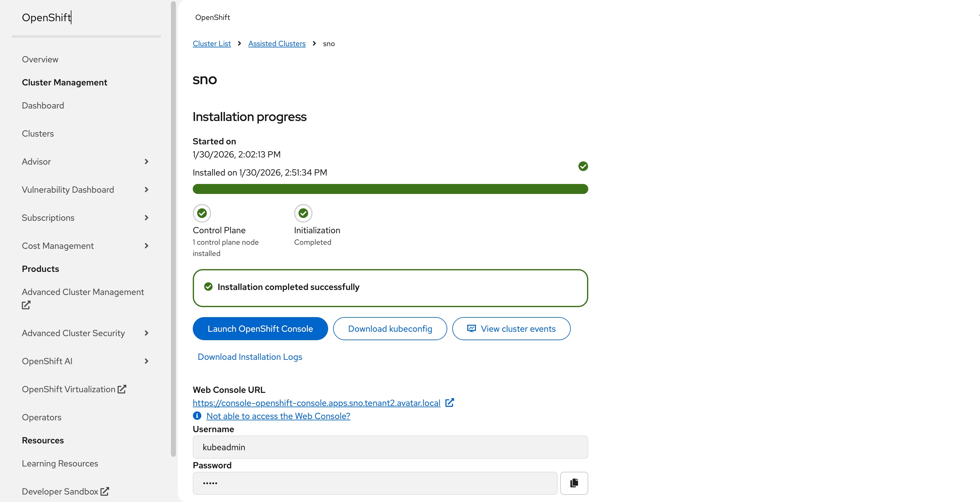This screenshot has width=980, height=502.
Task: Open the console-openshift-console URL link
Action: (x=316, y=403)
